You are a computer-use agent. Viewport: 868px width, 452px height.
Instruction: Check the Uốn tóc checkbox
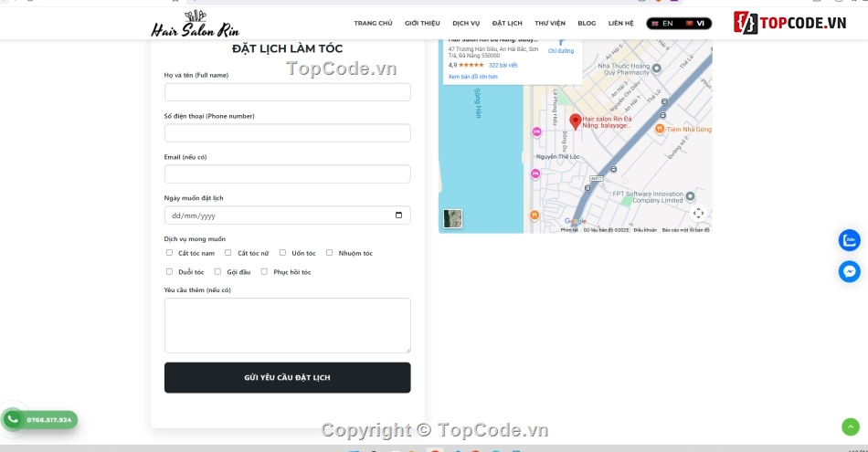coord(283,253)
